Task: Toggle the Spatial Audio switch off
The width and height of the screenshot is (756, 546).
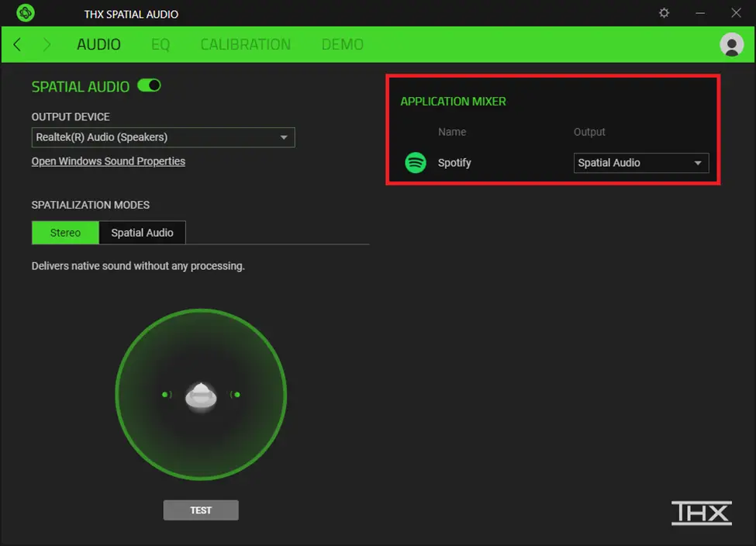Action: 149,85
